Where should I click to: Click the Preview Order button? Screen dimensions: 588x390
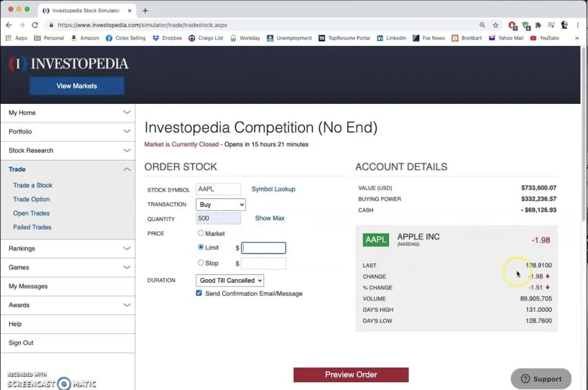351,375
